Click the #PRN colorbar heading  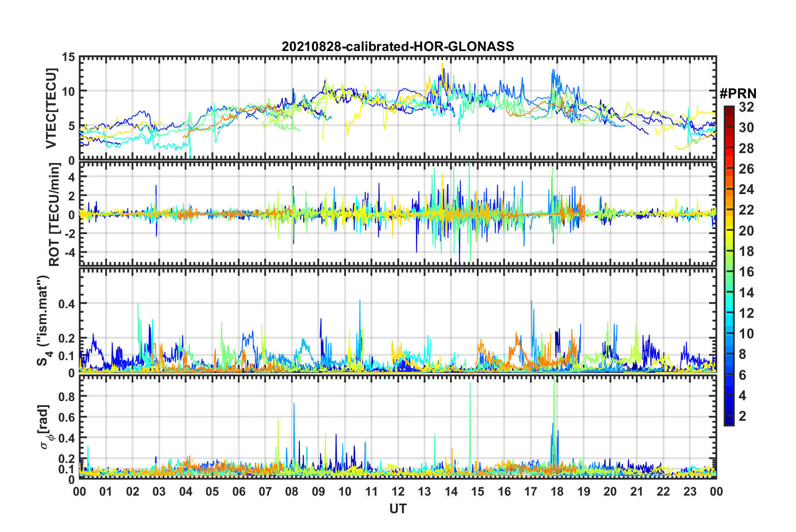tap(738, 93)
